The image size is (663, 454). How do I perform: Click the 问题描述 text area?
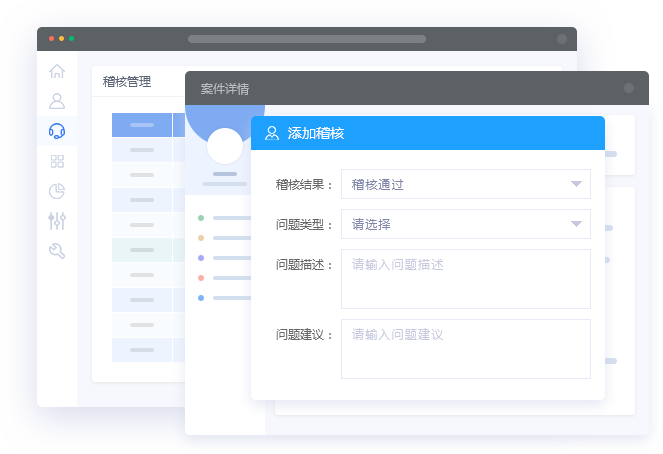(466, 279)
